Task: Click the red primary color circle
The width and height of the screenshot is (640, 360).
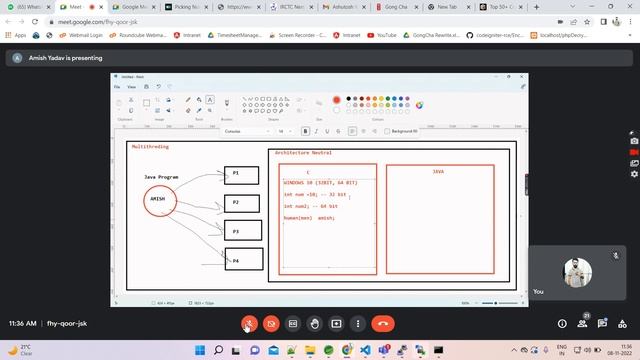Action: [336, 100]
